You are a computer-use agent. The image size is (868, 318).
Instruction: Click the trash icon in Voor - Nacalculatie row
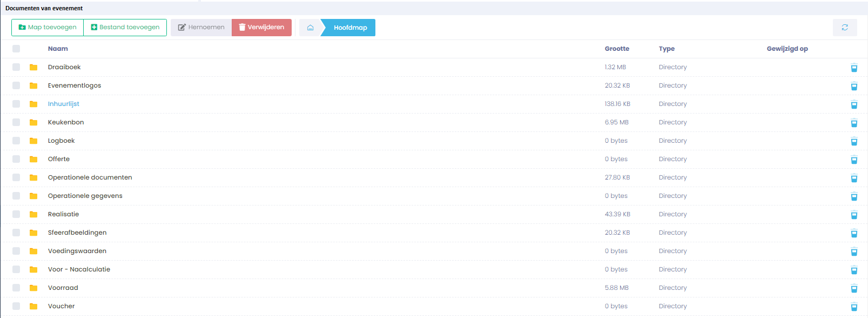(854, 270)
